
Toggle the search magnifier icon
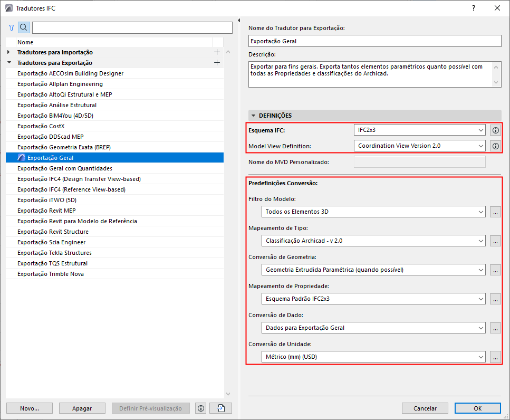point(24,27)
